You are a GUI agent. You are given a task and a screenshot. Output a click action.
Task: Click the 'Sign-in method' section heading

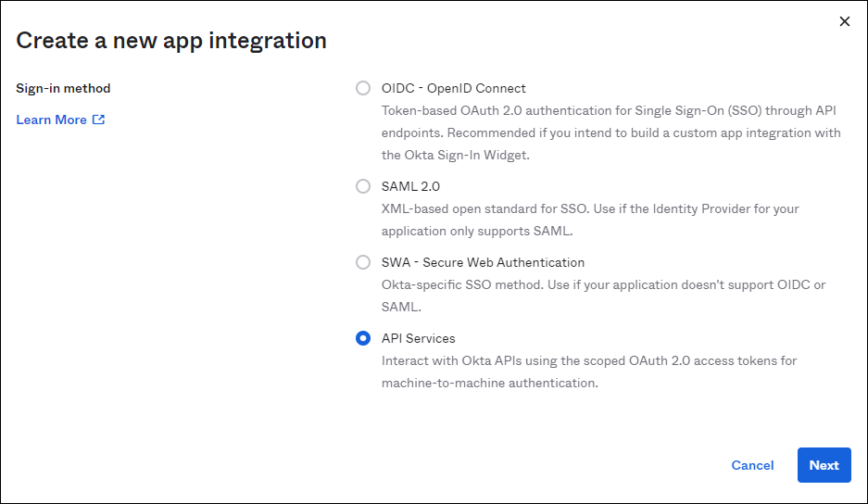coord(63,89)
